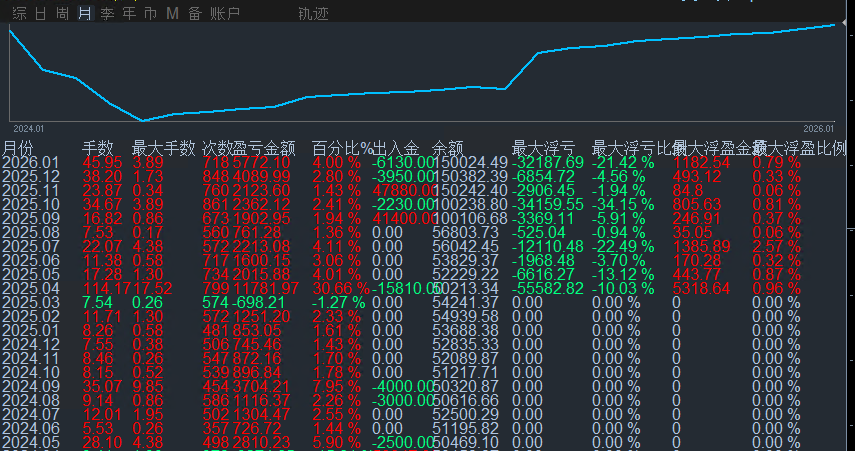The height and width of the screenshot is (451, 855).
Task: Click the floating profit ratio 2.57 %
Action: 777,246
